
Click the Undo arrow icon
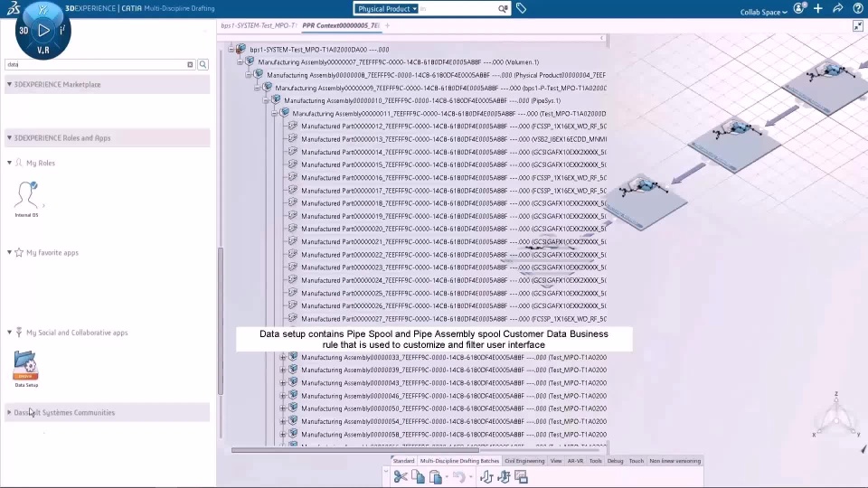tap(459, 477)
